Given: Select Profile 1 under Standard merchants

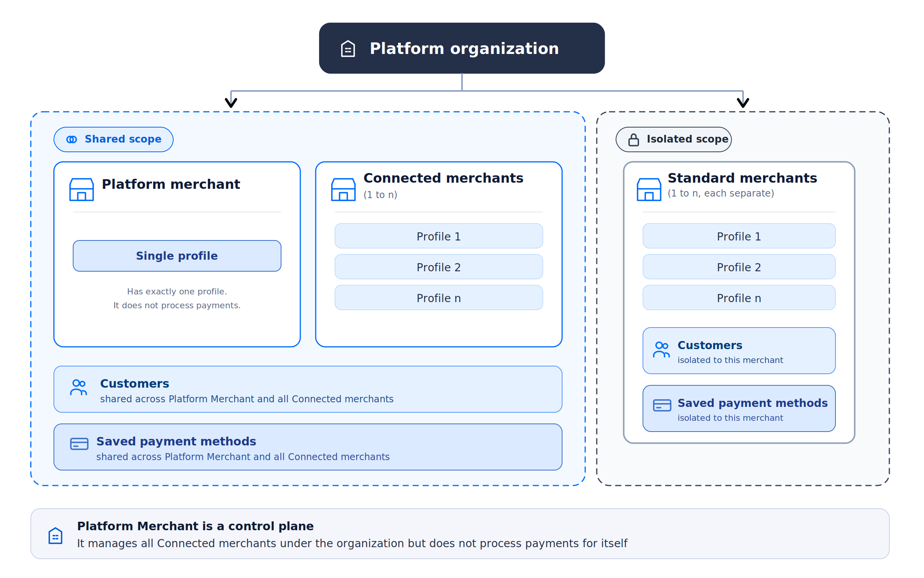Looking at the screenshot, I should tap(739, 236).
